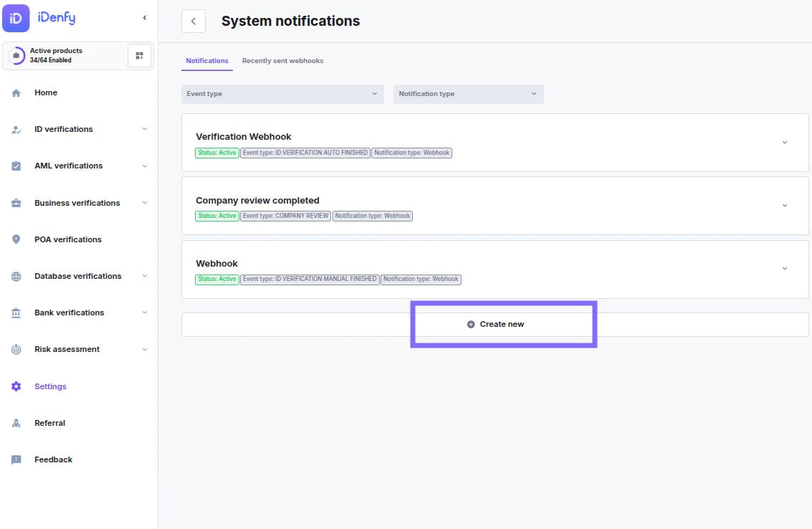Screen dimensions: 812x529
Task: Click Event type: ID VERIFICATION AUTO FINISHED badge
Action: coord(305,153)
